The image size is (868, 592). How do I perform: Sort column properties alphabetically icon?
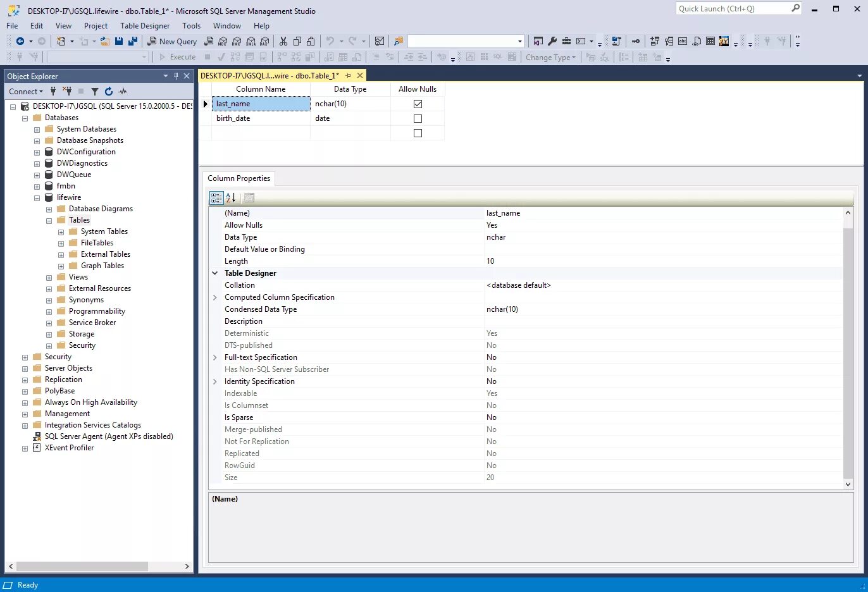pos(230,197)
